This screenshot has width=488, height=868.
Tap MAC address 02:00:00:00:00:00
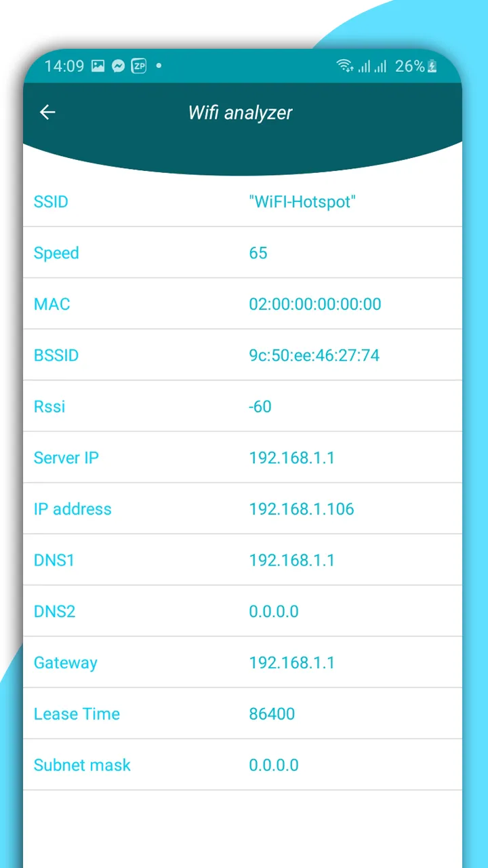pyautogui.click(x=315, y=304)
